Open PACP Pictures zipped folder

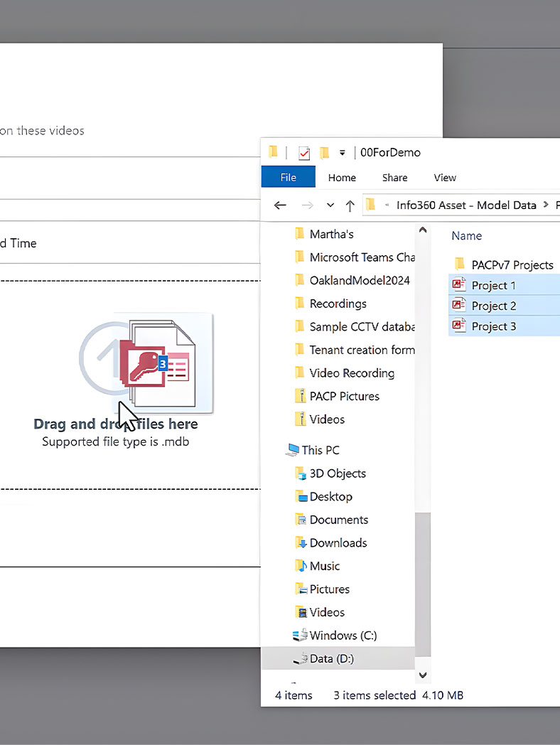pyautogui.click(x=344, y=396)
